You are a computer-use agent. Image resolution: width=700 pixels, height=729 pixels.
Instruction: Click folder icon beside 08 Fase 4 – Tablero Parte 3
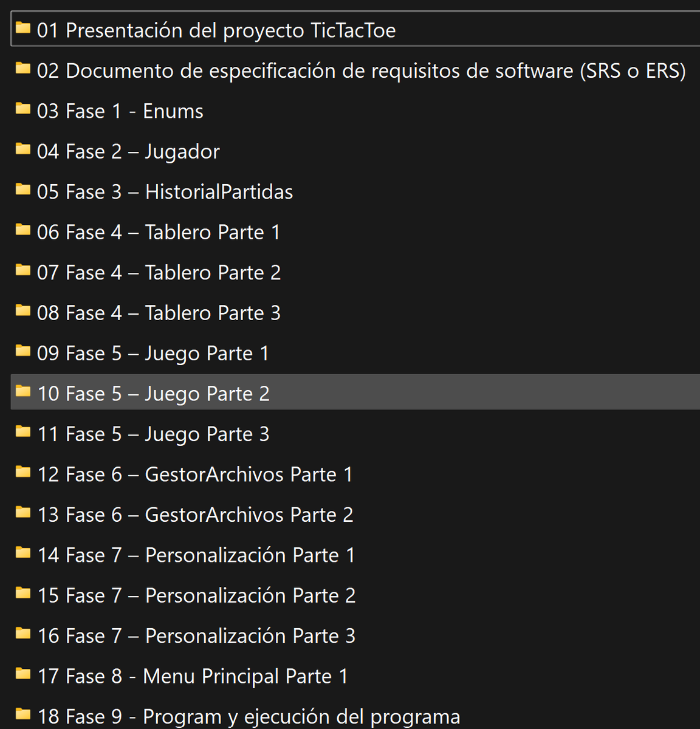pyautogui.click(x=23, y=310)
